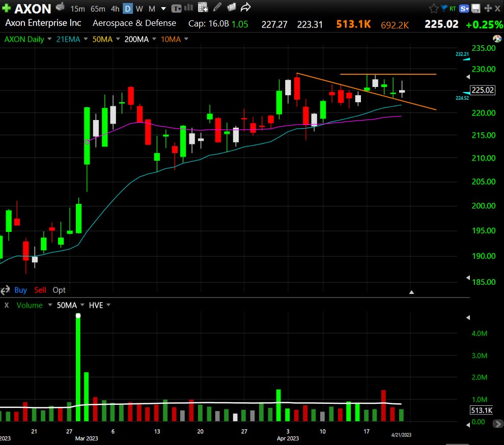The height and width of the screenshot is (445, 504).
Task: Open the blue S dropdown button
Action: coord(464,9)
